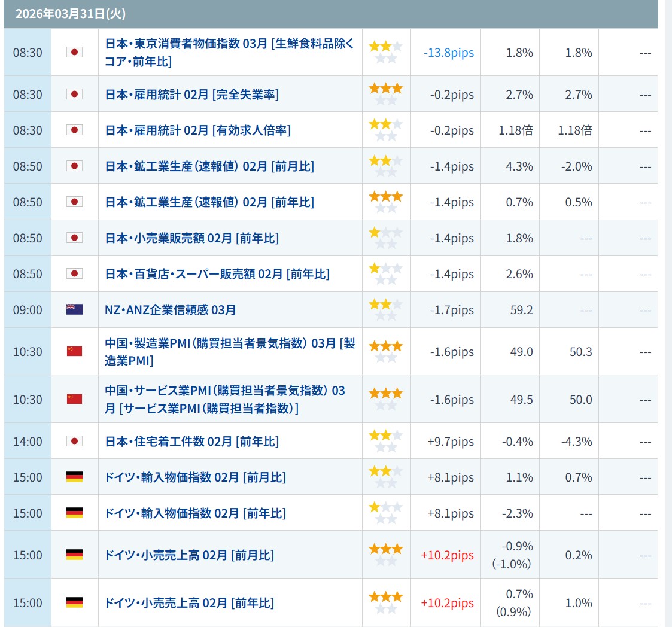Click China flag in the サービス業PMI row
Viewport: 672px width, 627px height.
74,399
